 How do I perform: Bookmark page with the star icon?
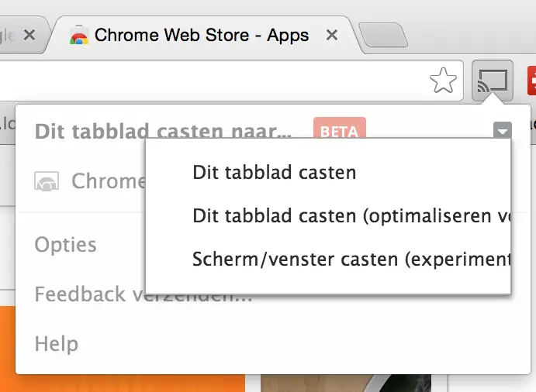[x=443, y=81]
